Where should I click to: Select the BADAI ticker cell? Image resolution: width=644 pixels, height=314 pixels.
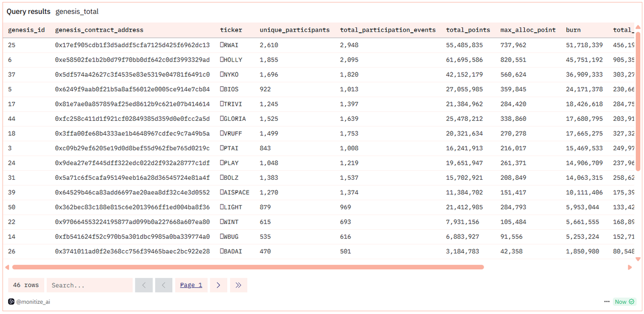click(x=231, y=251)
